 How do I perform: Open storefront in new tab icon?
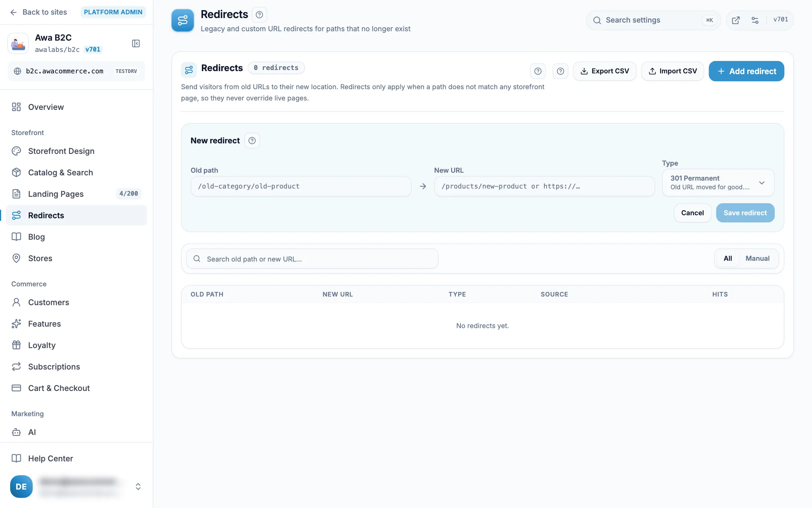(x=736, y=20)
